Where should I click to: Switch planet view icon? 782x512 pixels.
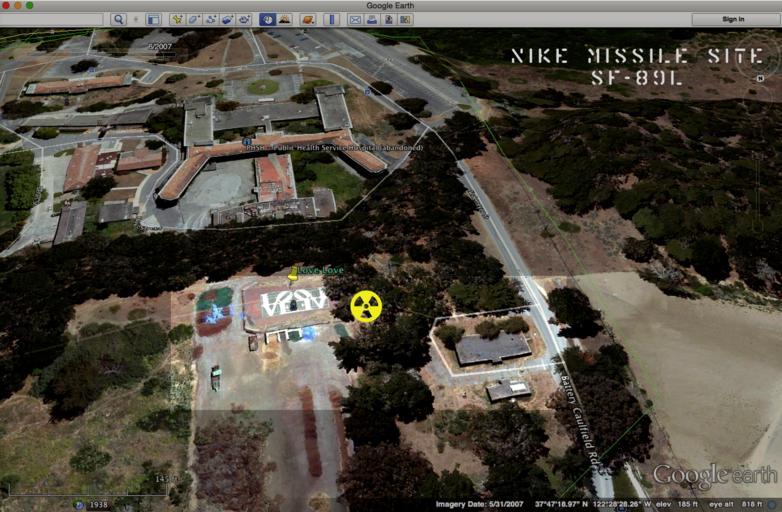pyautogui.click(x=308, y=19)
